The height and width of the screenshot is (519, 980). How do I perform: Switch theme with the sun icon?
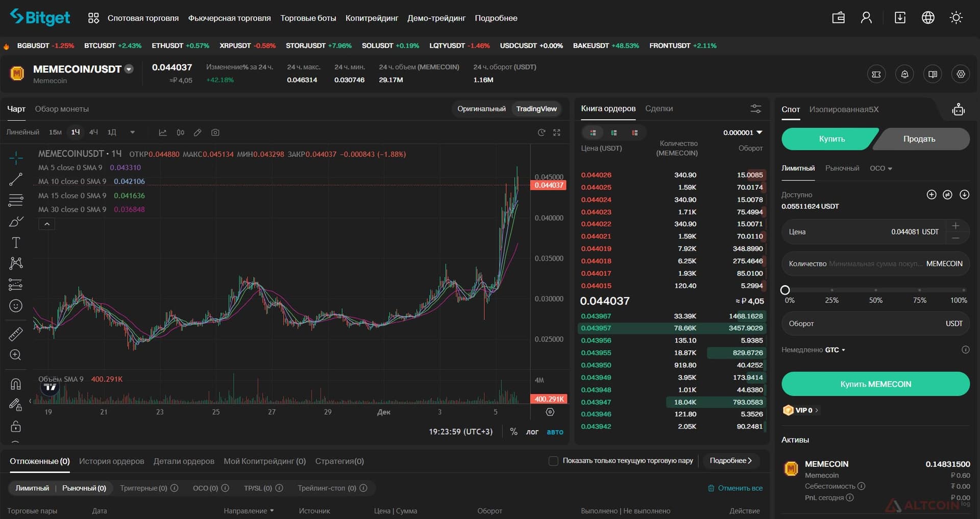tap(956, 18)
